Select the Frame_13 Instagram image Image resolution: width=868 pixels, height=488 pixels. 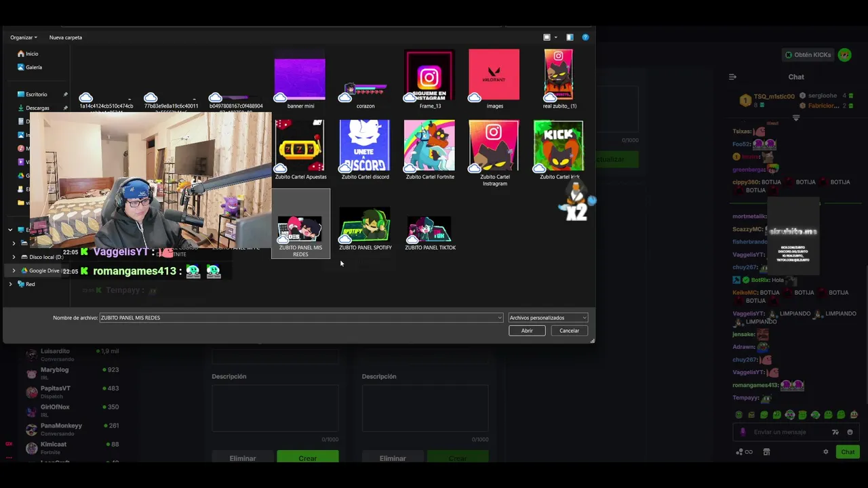click(x=429, y=79)
